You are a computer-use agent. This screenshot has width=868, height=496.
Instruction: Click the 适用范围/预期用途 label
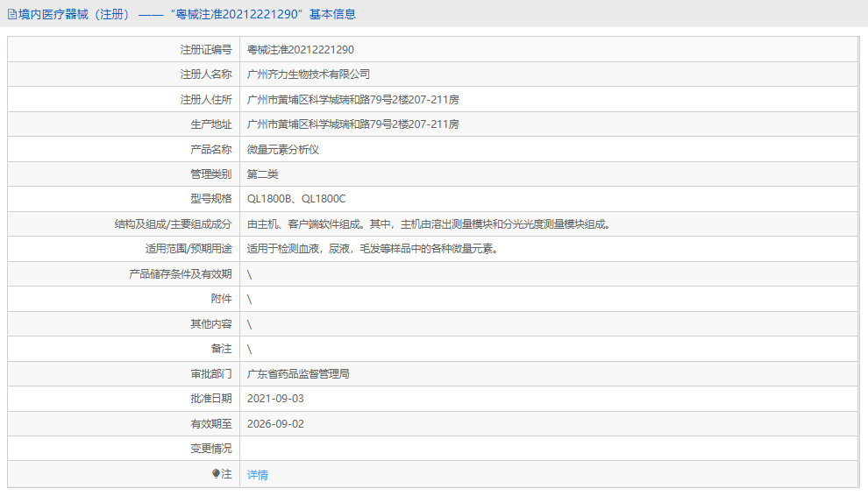(x=189, y=249)
